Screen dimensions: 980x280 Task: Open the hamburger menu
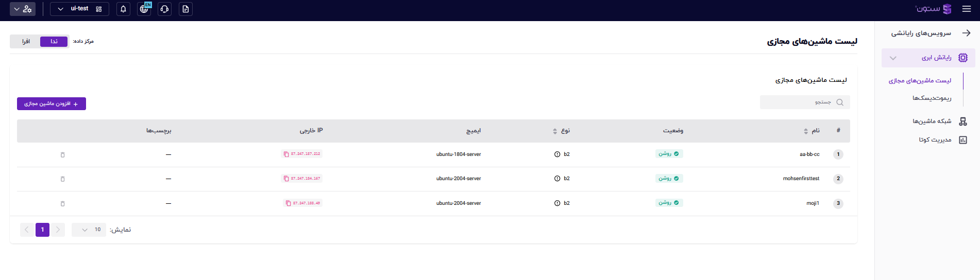[966, 9]
